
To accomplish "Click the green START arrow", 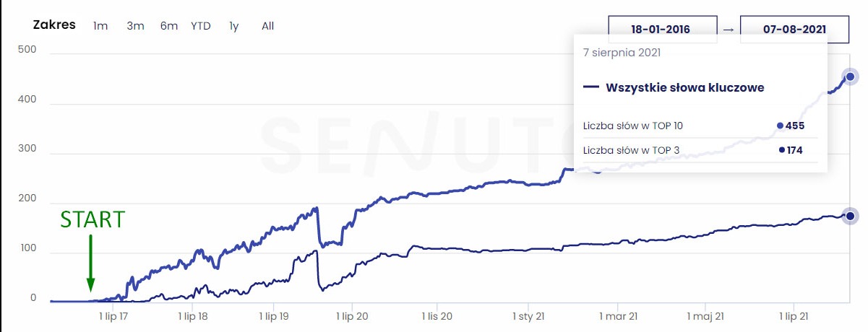I will [90, 261].
